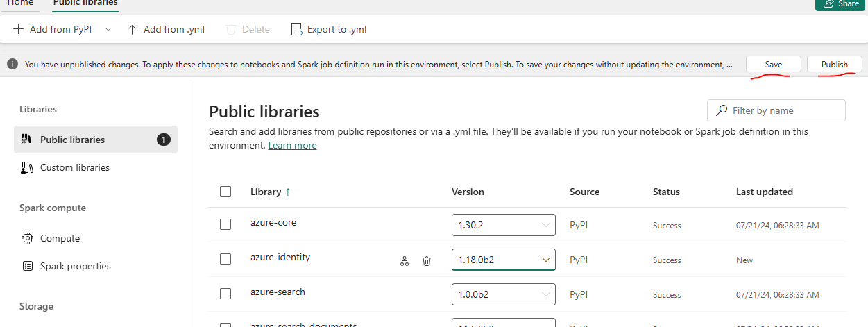The image size is (868, 327).
Task: Click the Publish button
Action: [835, 64]
